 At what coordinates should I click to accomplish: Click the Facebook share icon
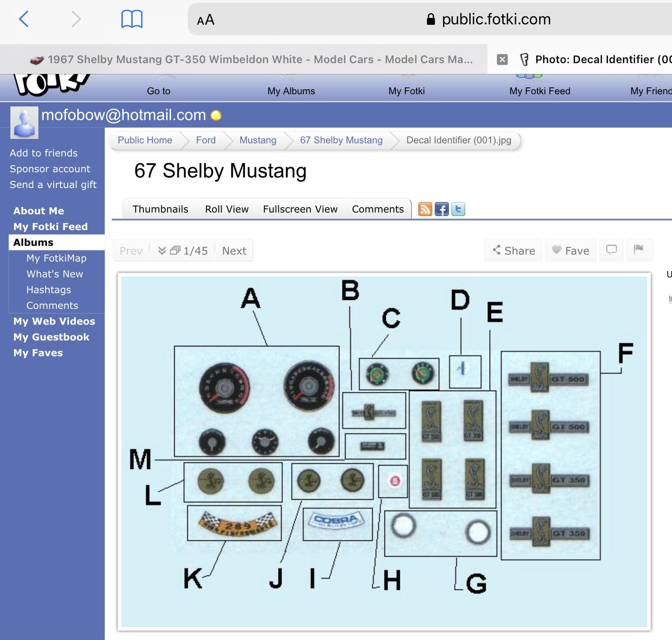click(442, 209)
